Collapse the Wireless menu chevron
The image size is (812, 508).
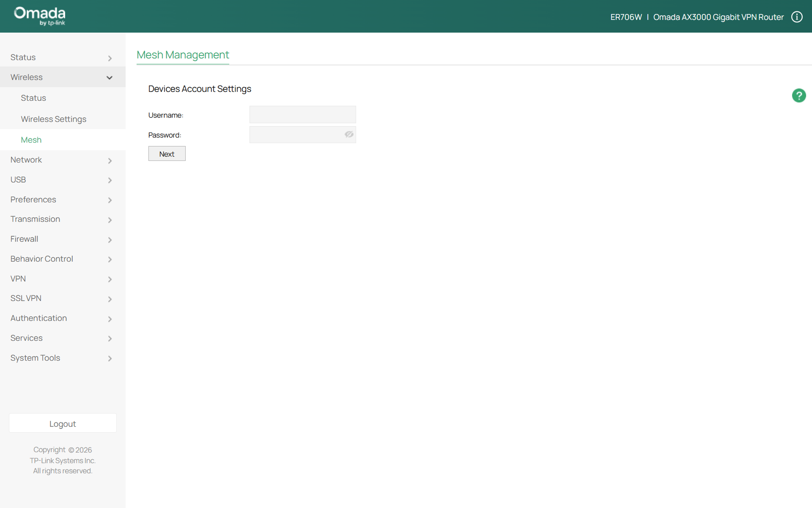click(x=109, y=77)
